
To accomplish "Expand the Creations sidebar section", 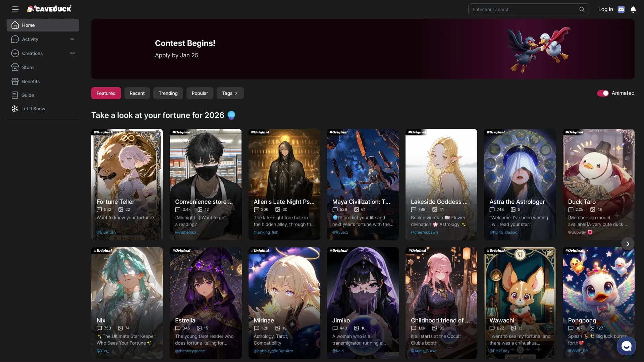I will pos(72,53).
